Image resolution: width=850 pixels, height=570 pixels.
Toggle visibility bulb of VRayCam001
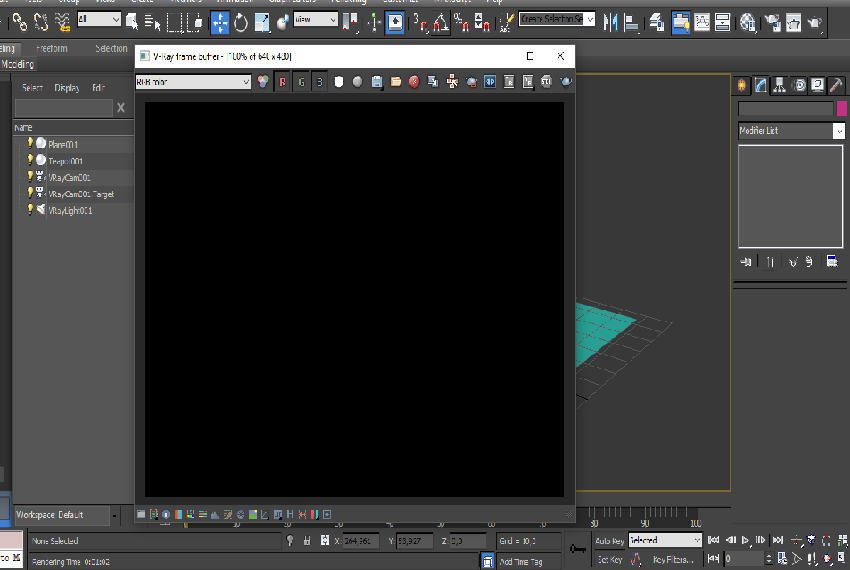[x=30, y=176]
